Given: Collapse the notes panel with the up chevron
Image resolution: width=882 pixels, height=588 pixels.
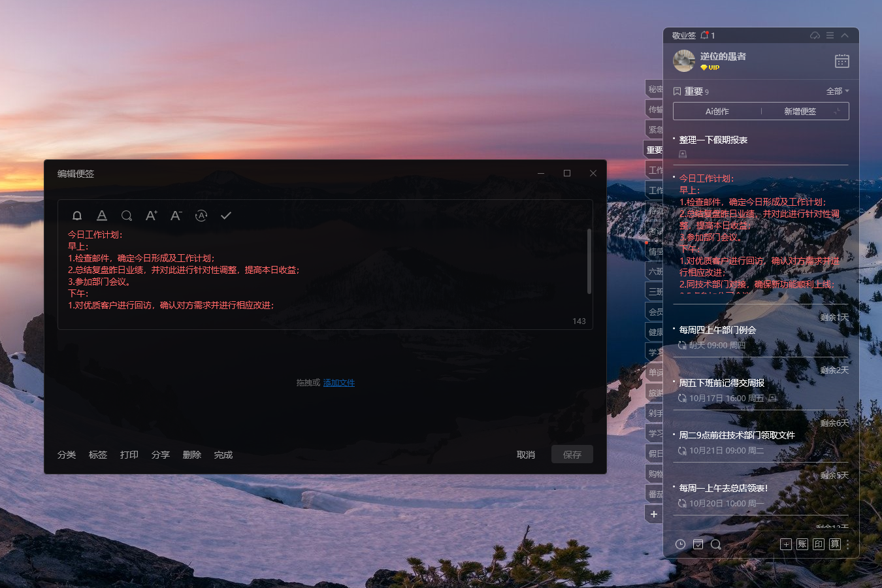Looking at the screenshot, I should tap(845, 35).
